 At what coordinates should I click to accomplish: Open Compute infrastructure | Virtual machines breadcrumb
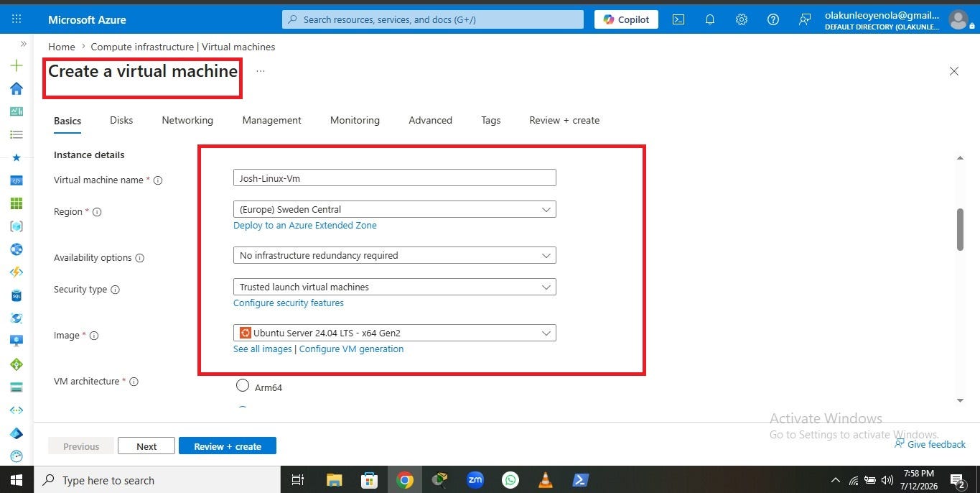tap(183, 47)
